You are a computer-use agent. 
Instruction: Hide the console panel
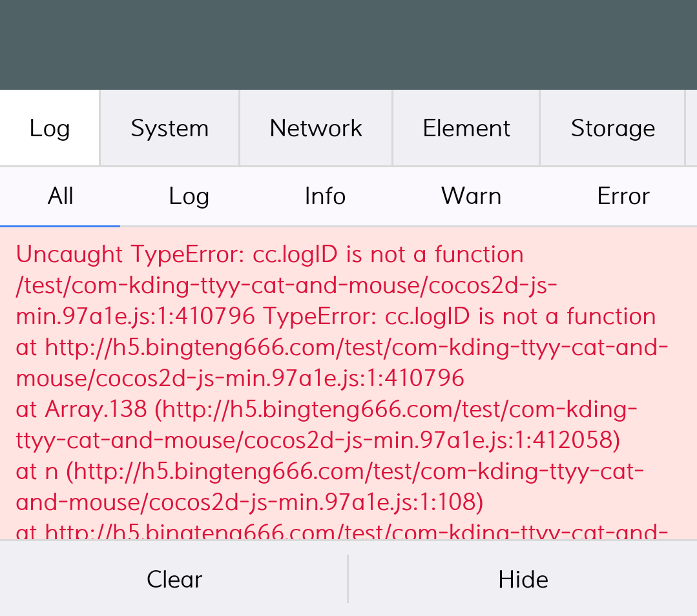pos(523,579)
